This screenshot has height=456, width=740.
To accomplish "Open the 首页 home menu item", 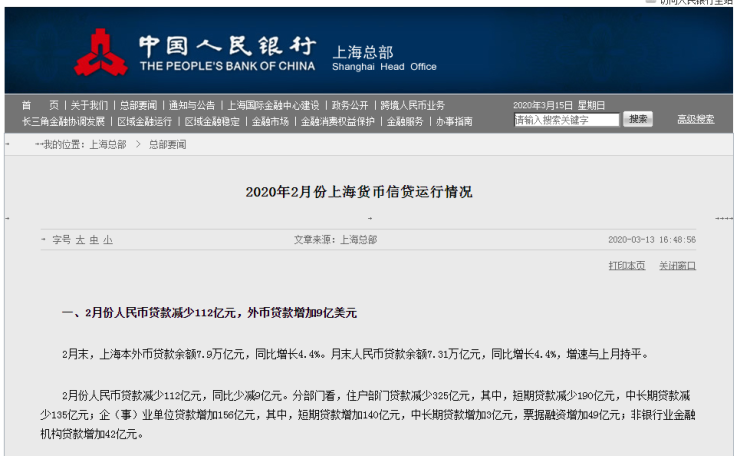I will tap(40, 105).
